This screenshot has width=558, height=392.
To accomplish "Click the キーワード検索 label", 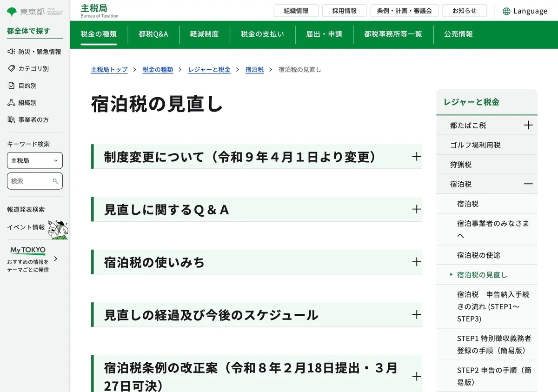I will pyautogui.click(x=28, y=144).
